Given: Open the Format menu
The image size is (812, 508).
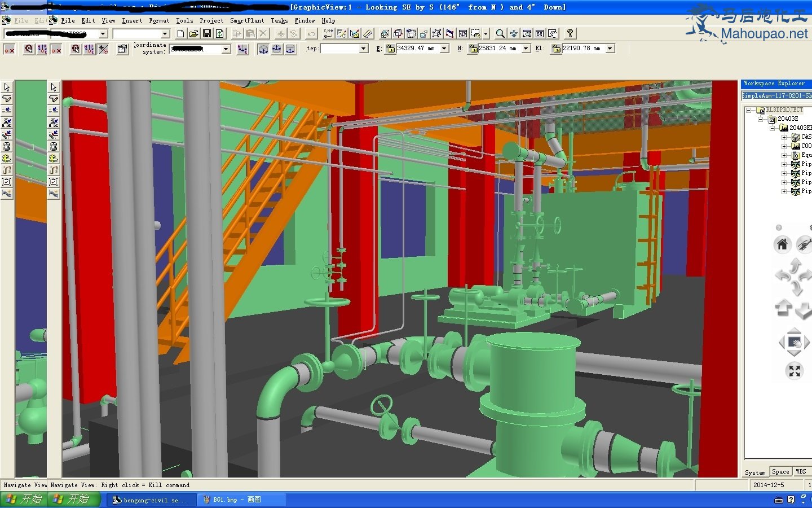Looking at the screenshot, I should coord(159,20).
